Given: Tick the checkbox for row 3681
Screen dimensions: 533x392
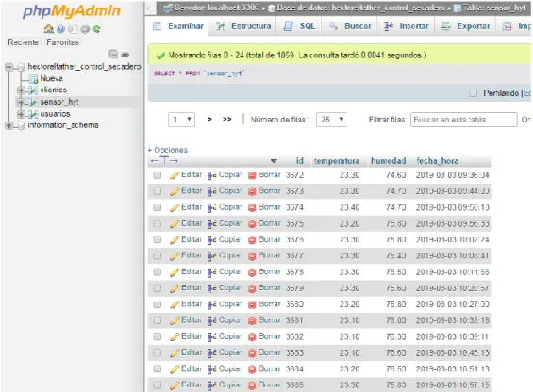Looking at the screenshot, I should [157, 320].
